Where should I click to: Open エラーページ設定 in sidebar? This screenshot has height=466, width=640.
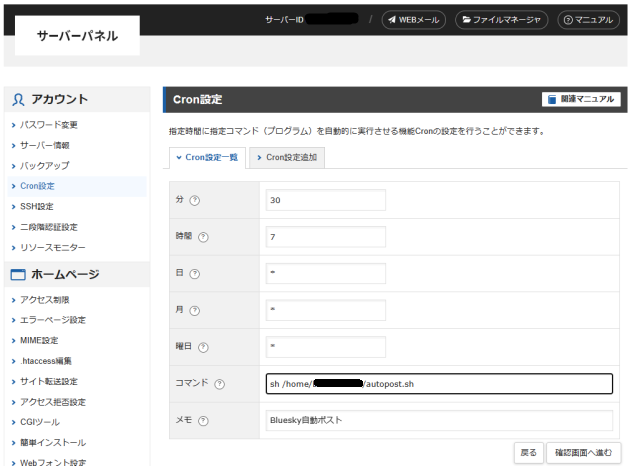click(x=53, y=320)
